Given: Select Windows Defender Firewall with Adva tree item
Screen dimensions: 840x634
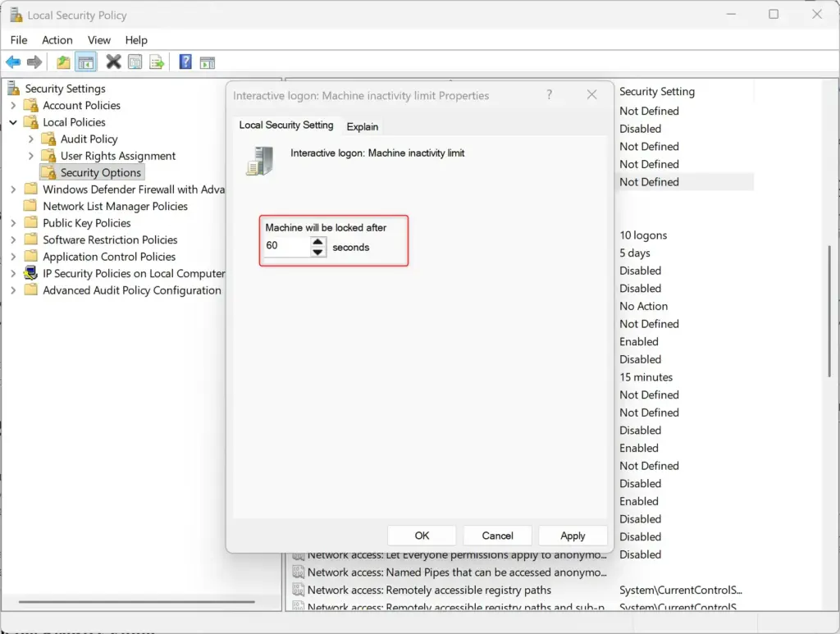Looking at the screenshot, I should (x=134, y=189).
